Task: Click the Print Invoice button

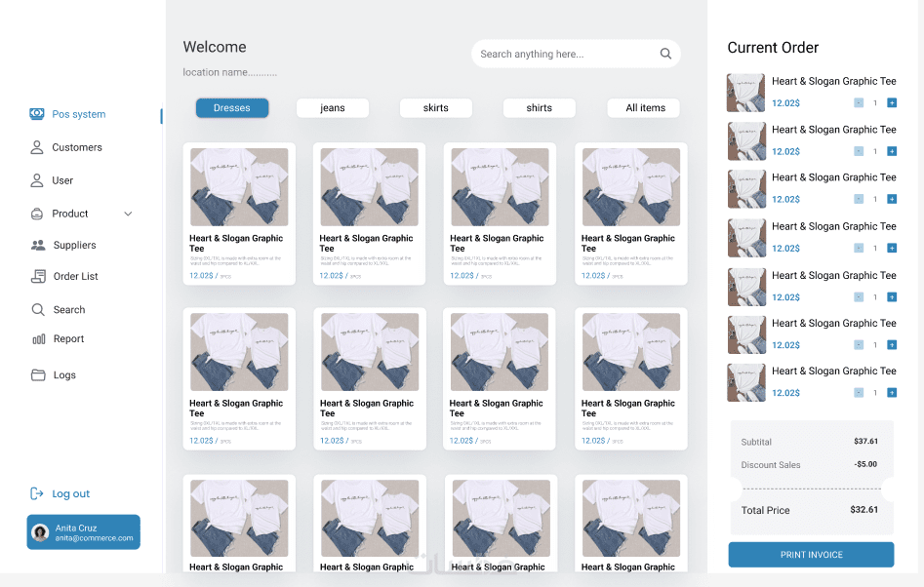Action: tap(811, 555)
